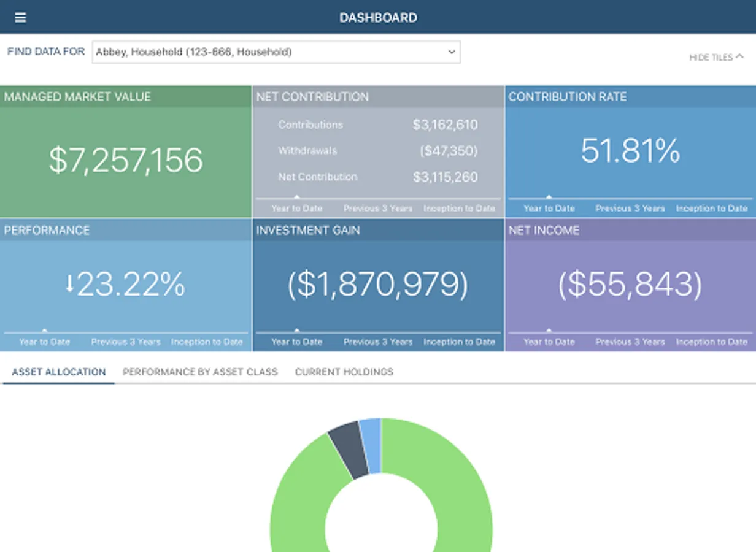Switch to Performance by Asset Class tab
The width and height of the screenshot is (756, 552).
pos(200,372)
